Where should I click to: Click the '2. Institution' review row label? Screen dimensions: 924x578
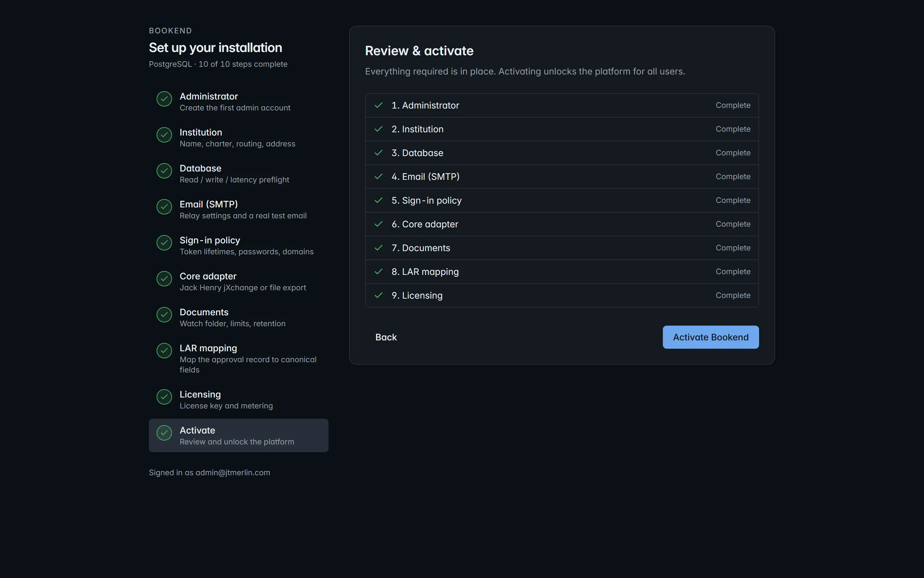[x=417, y=129]
